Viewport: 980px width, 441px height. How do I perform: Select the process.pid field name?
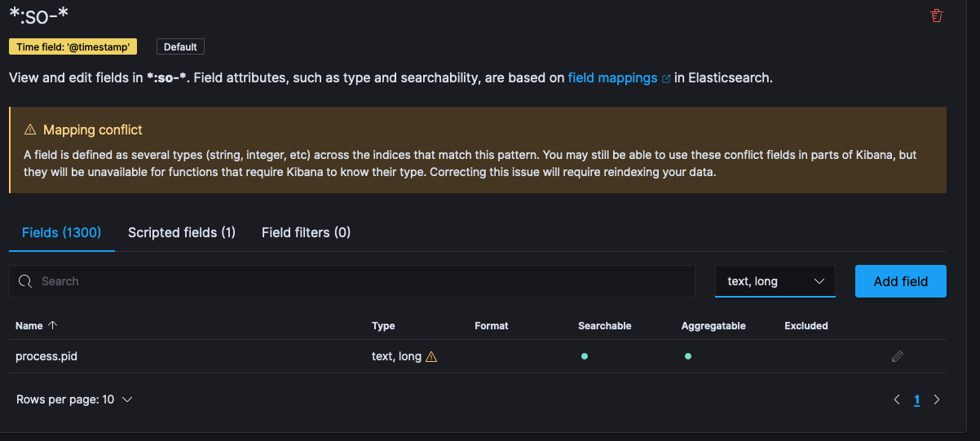click(46, 356)
